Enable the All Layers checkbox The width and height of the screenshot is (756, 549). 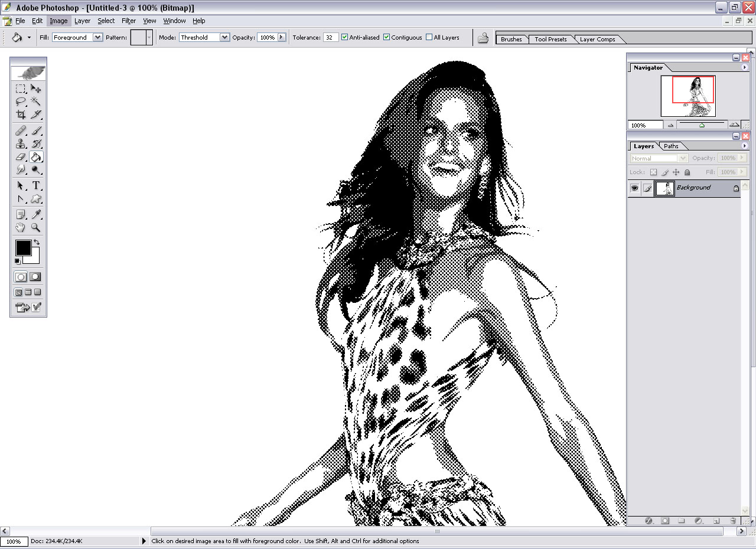tap(429, 37)
